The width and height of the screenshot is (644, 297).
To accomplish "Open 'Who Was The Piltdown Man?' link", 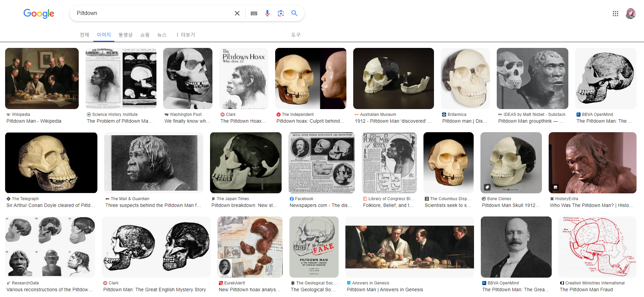I will 592,205.
